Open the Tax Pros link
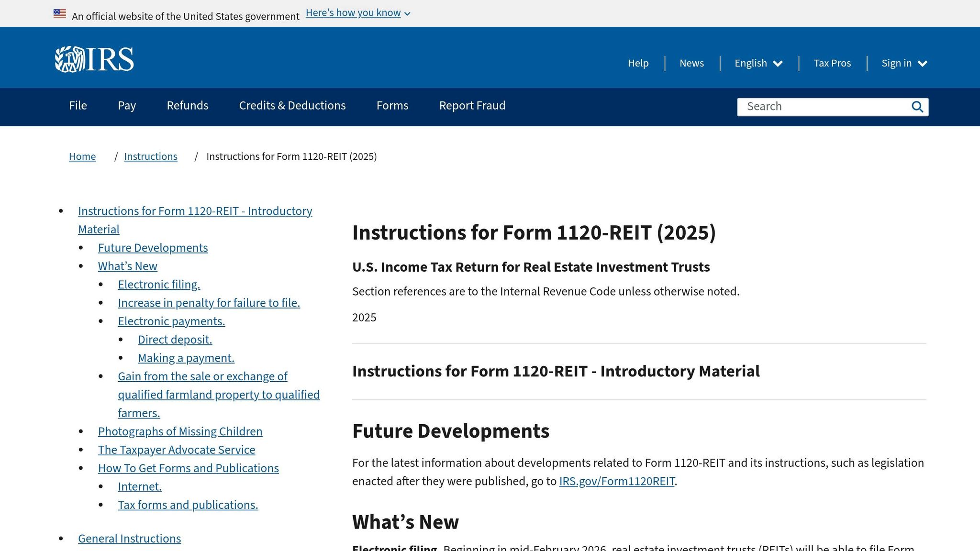Viewport: 980px width, 551px height. pyautogui.click(x=832, y=63)
